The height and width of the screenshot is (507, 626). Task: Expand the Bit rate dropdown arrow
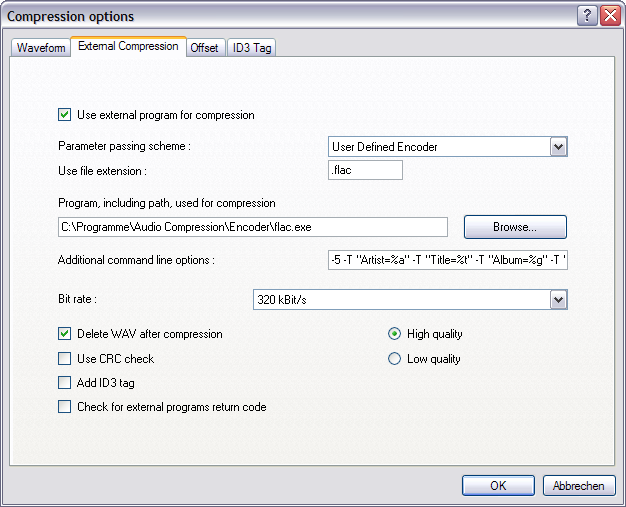tap(559, 300)
